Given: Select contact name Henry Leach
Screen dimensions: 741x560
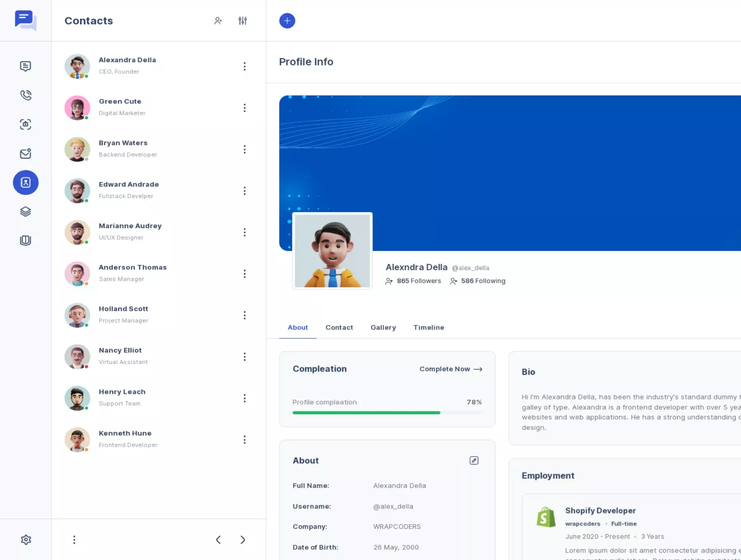Looking at the screenshot, I should 122,392.
